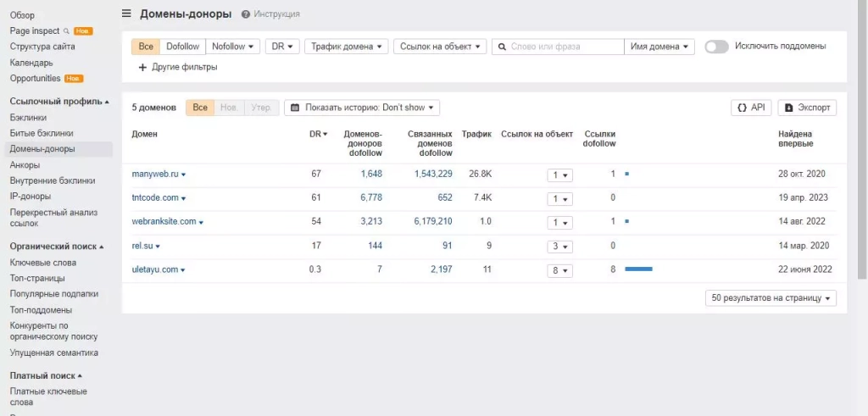Click the Слово или фраза search field
Image resolution: width=868 pixels, height=416 pixels.
click(558, 47)
